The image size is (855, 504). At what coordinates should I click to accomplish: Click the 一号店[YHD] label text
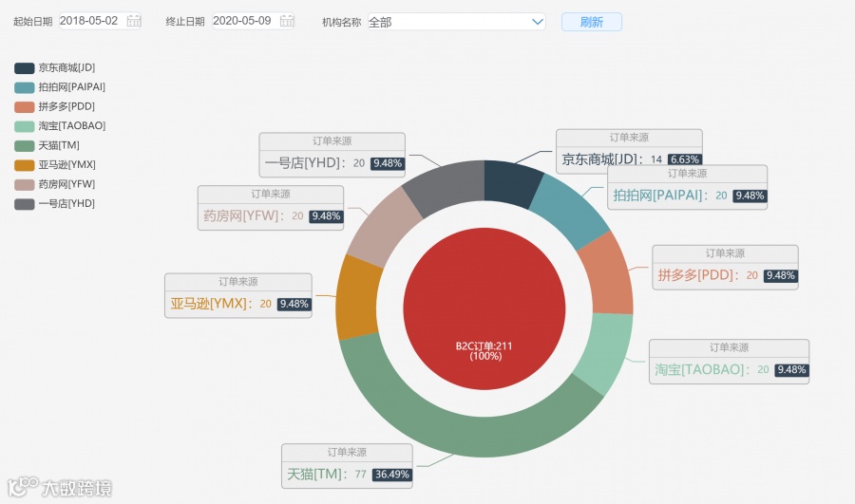pos(303,163)
